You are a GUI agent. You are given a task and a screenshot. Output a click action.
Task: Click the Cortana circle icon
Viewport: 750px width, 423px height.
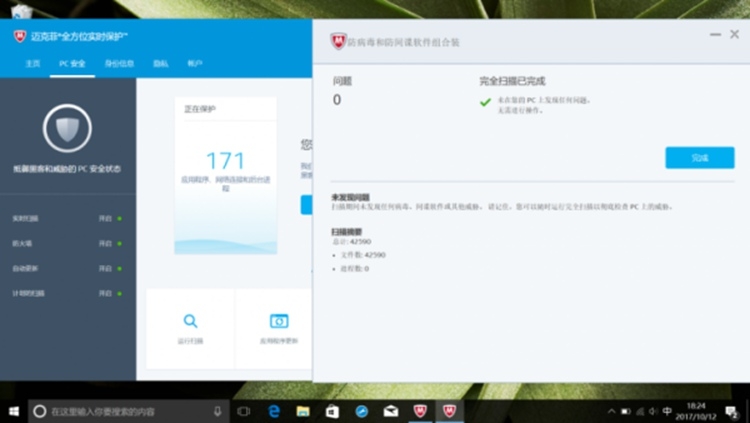(40, 411)
